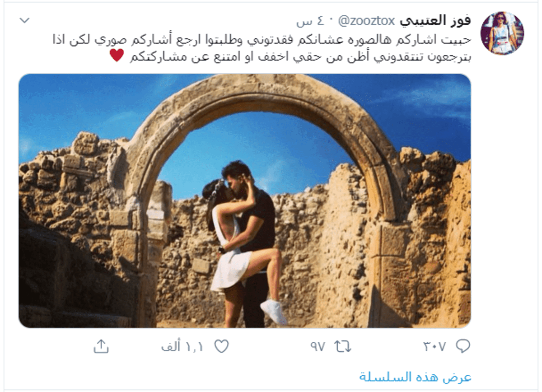The image size is (542, 392).
Task: Retweet this post using the arrows icon
Action: 342,346
